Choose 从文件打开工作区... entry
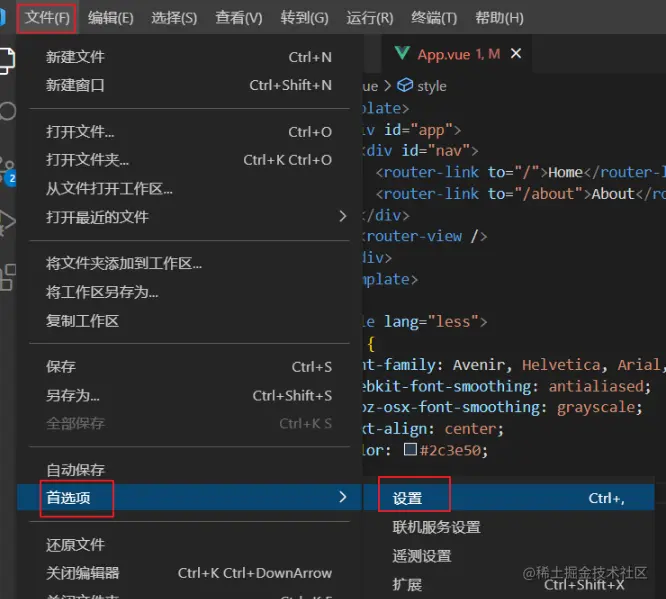The height and width of the screenshot is (599, 666). [189, 188]
